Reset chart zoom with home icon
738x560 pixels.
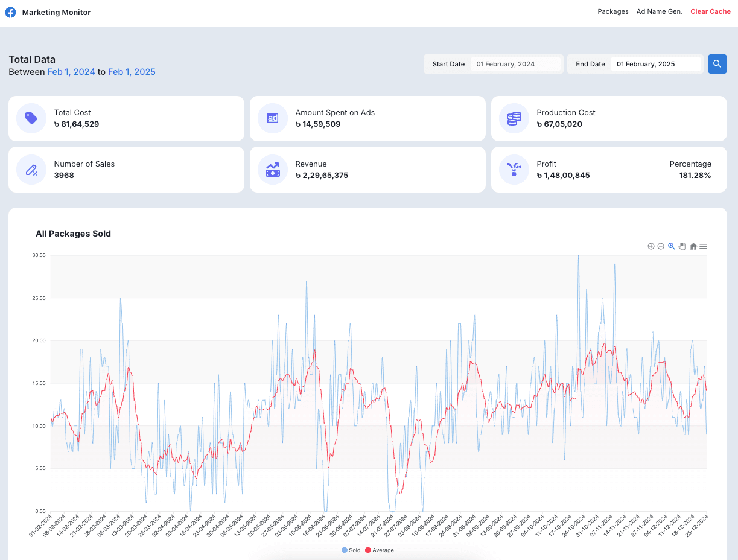pyautogui.click(x=693, y=246)
